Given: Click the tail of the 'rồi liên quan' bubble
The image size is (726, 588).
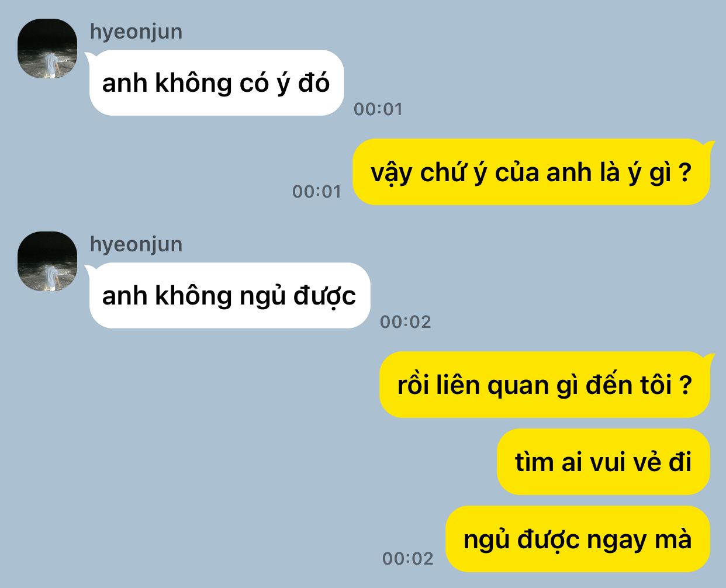Looking at the screenshot, I should click(x=709, y=358).
